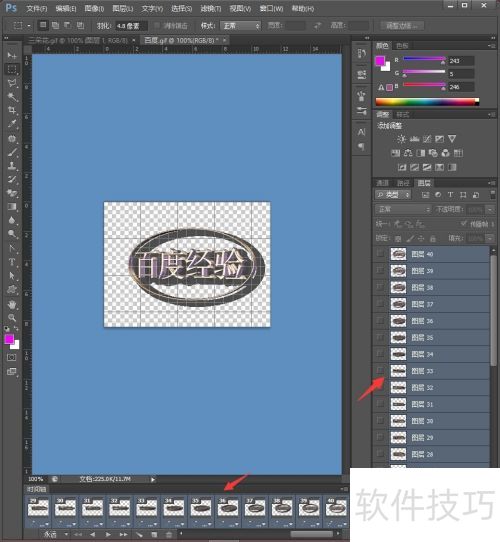The image size is (500, 542).
Task: Go to the previous animation frame
Action: pyautogui.click(x=92, y=534)
